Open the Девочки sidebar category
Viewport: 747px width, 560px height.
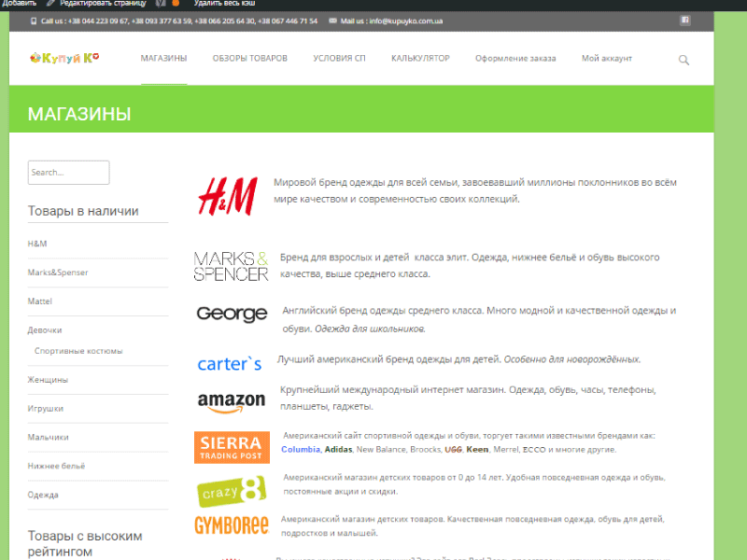click(x=45, y=330)
